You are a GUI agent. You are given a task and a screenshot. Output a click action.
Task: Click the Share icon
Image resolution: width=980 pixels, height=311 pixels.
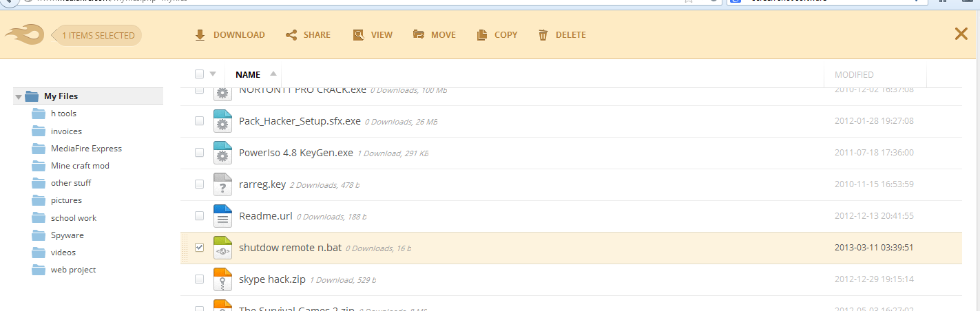(291, 35)
